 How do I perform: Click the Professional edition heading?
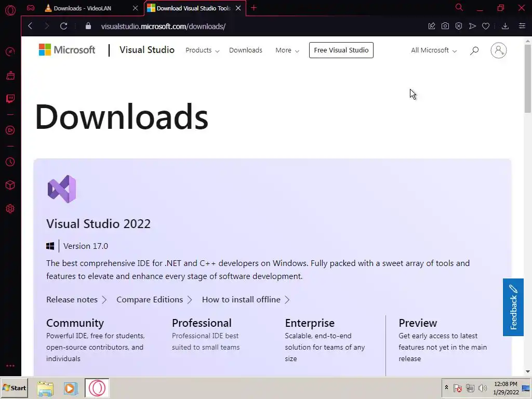point(202,323)
